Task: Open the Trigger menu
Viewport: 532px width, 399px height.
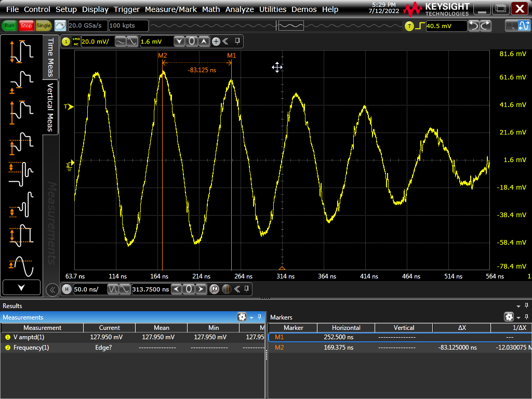Action: pos(127,9)
